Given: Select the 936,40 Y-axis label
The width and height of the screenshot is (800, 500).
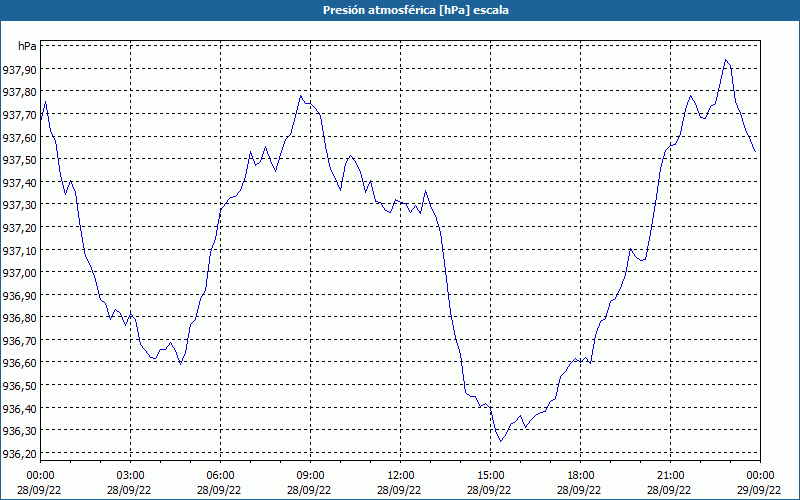Looking at the screenshot, I should 20,409.
